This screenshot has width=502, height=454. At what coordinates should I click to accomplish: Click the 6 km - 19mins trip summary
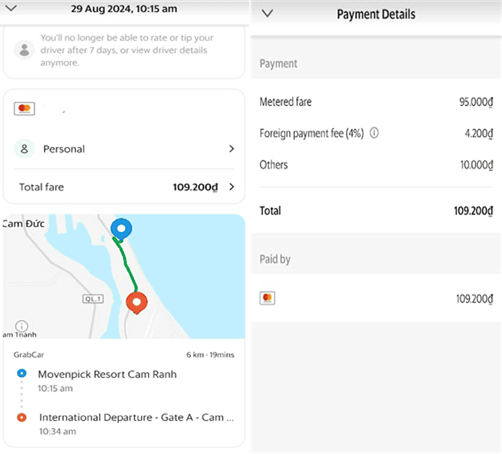tap(210, 355)
